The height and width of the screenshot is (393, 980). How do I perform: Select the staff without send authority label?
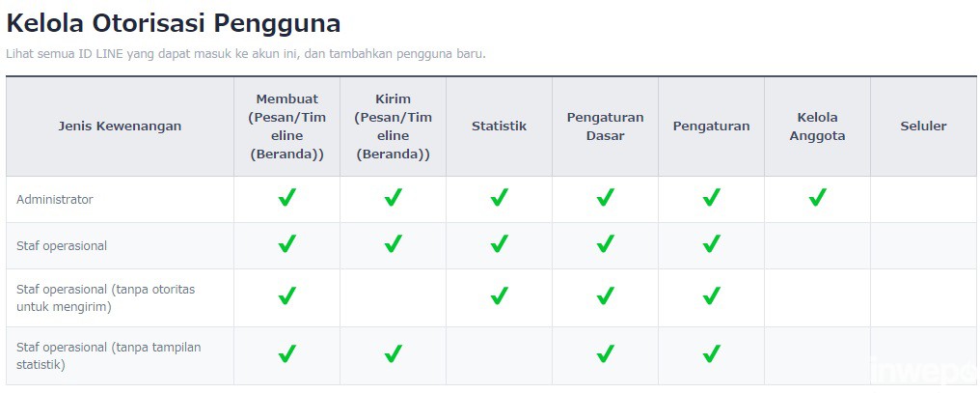pos(105,297)
